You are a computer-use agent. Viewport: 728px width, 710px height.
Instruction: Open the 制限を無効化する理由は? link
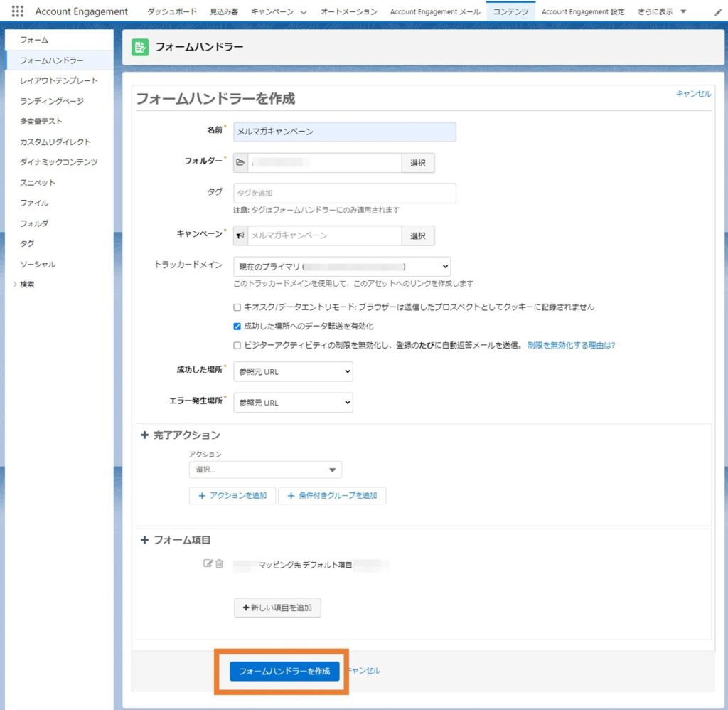pyautogui.click(x=571, y=345)
